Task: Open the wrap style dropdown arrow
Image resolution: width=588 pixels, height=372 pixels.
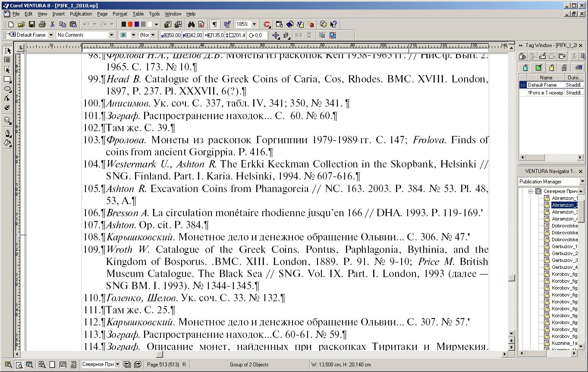Action: click(x=133, y=35)
